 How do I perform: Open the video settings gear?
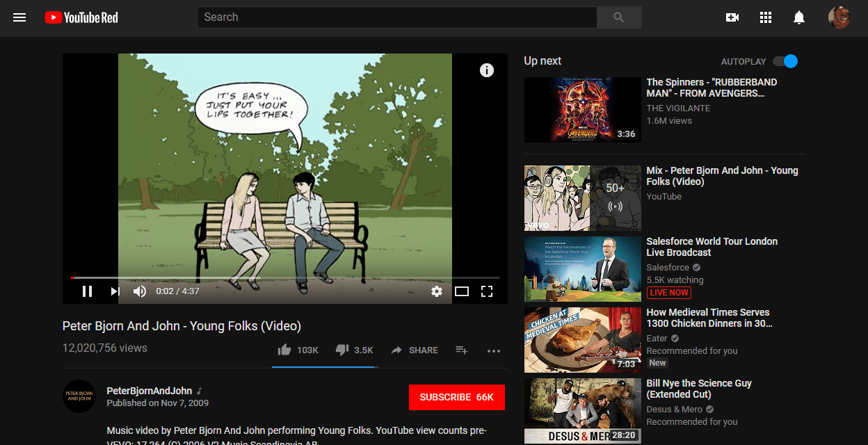click(x=436, y=291)
